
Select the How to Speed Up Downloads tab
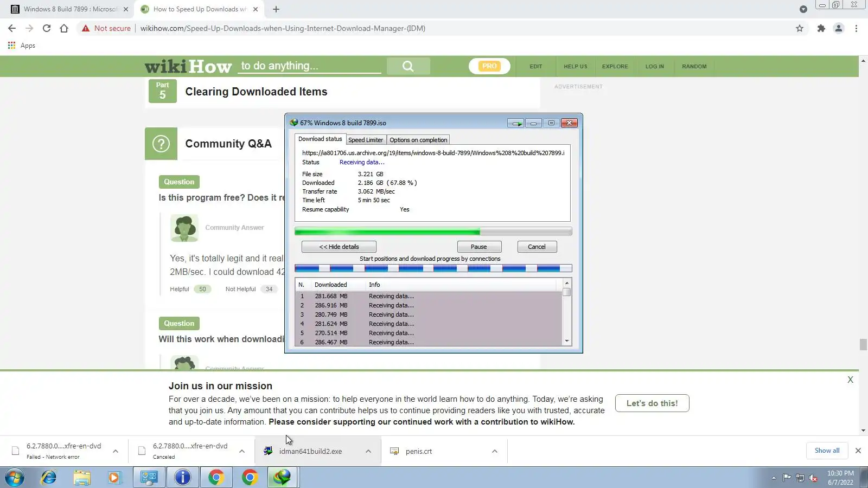(200, 9)
